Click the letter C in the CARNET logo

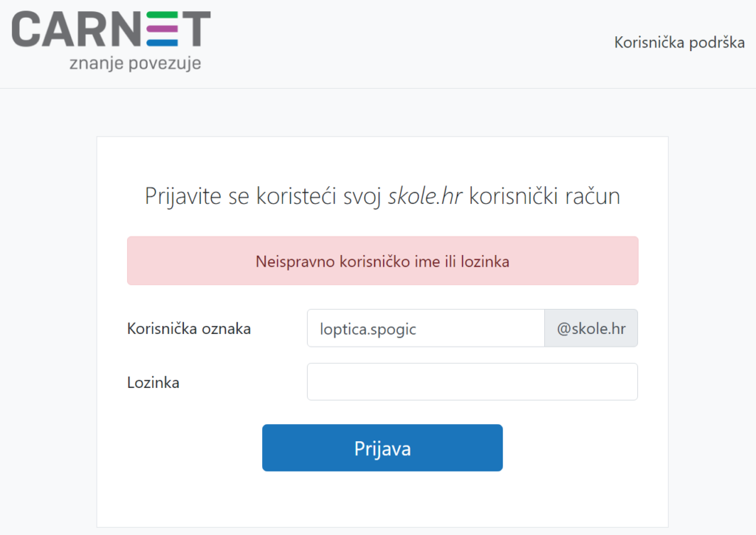tap(26, 30)
